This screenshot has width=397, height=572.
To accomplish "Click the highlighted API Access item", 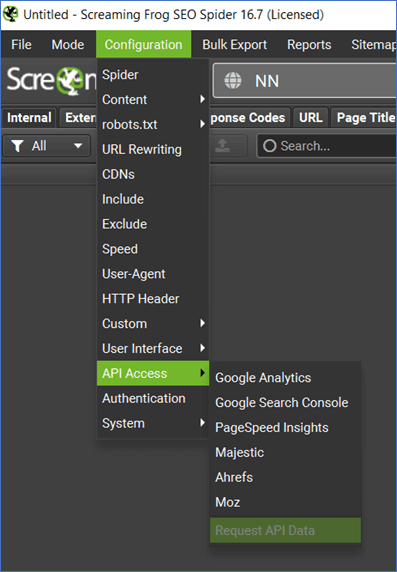I will click(x=153, y=373).
